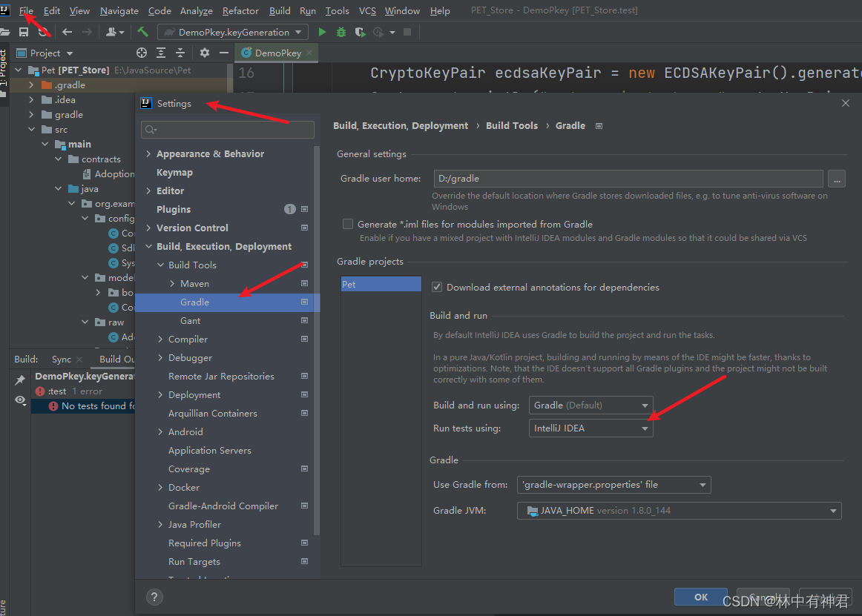Open the File menu
This screenshot has height=616, width=862.
(26, 10)
